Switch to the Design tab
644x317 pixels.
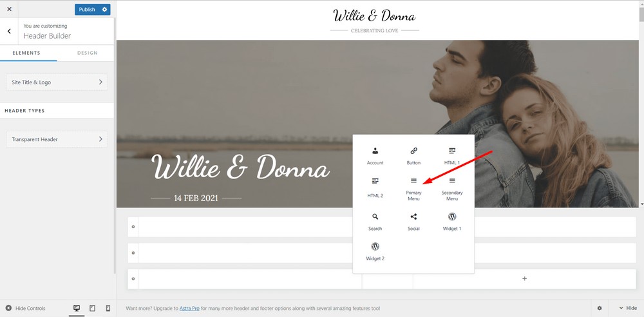[87, 53]
